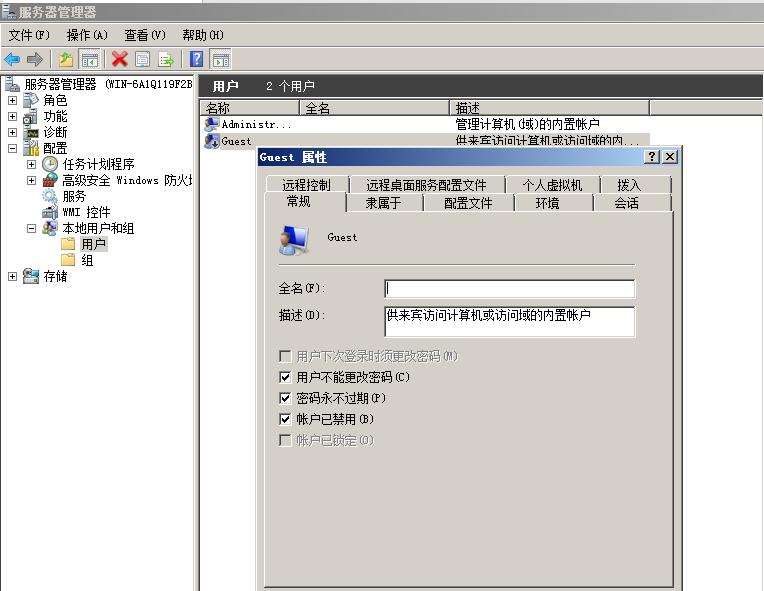This screenshot has height=591, width=764.
Task: Click the 组 folder icon in tree
Action: click(68, 260)
